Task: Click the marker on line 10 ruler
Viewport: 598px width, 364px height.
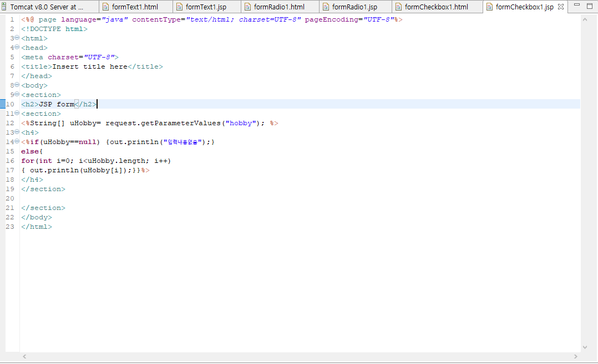Action: 3,104
